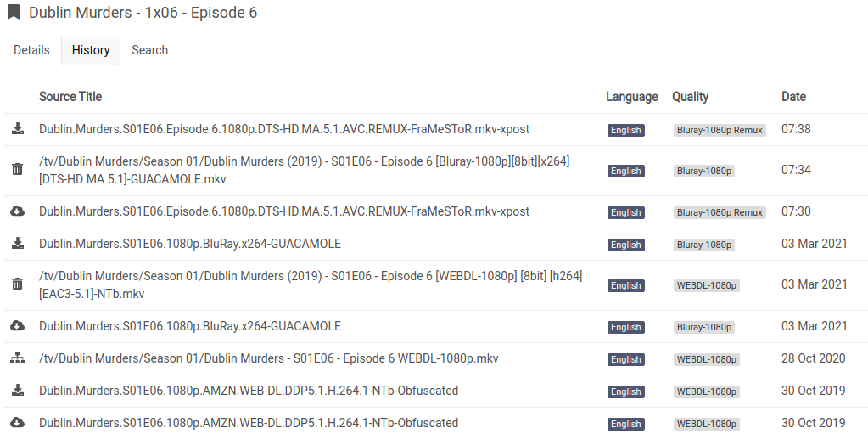This screenshot has height=445, width=868.
Task: Click the English label in the 28 Oct 2020 row
Action: click(x=625, y=360)
